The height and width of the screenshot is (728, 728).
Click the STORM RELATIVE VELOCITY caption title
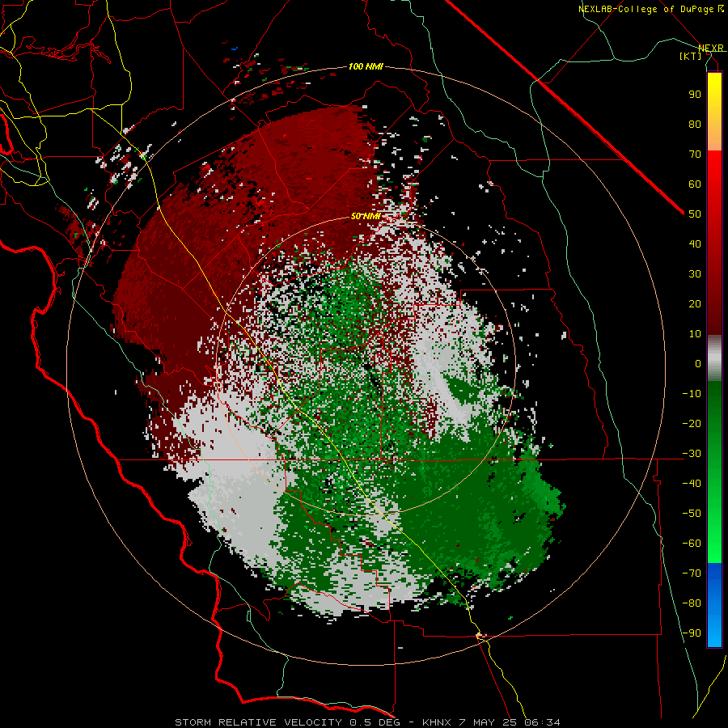click(x=259, y=722)
